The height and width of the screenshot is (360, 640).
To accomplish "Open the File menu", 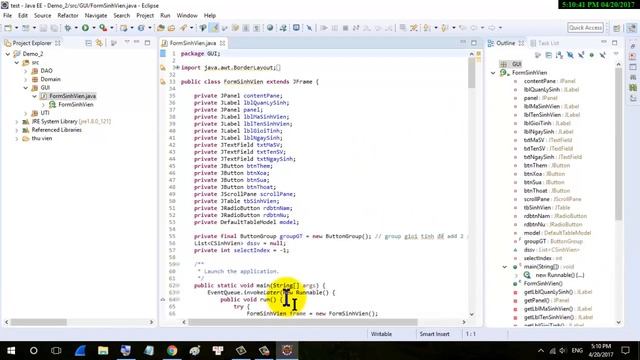I will [7, 16].
